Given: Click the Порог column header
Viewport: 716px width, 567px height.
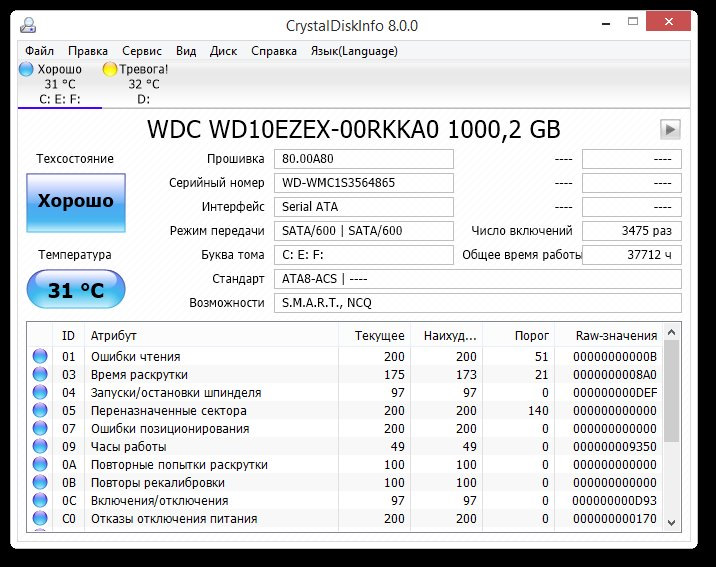Looking at the screenshot, I should [x=518, y=336].
